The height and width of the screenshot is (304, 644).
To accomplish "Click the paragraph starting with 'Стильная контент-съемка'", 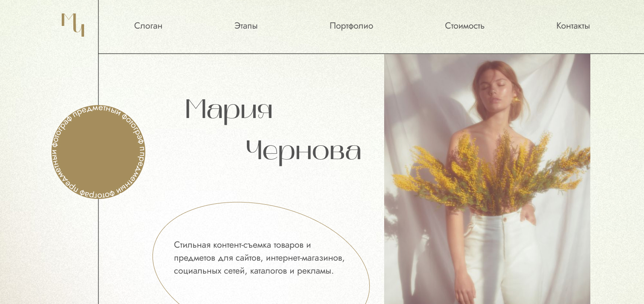I will tap(259, 258).
